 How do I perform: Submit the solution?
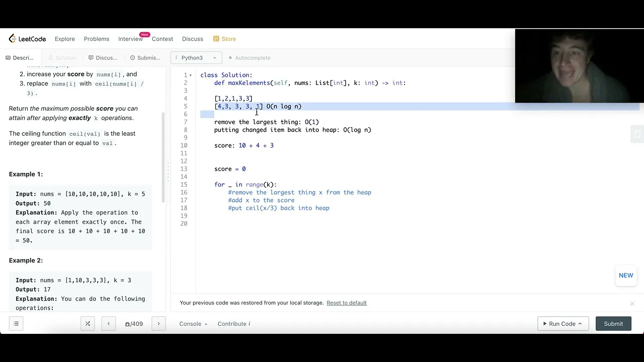tap(613, 324)
